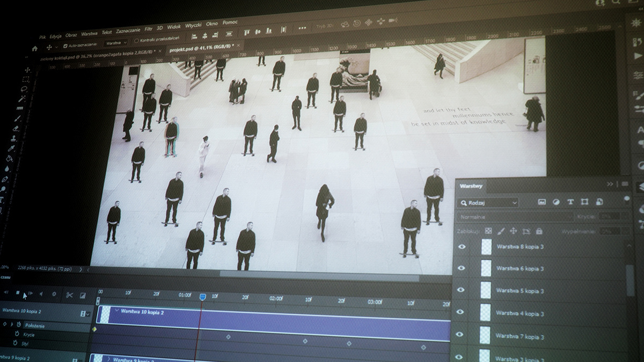Lock transparent pixels icon in Warstwy

pyautogui.click(x=488, y=231)
